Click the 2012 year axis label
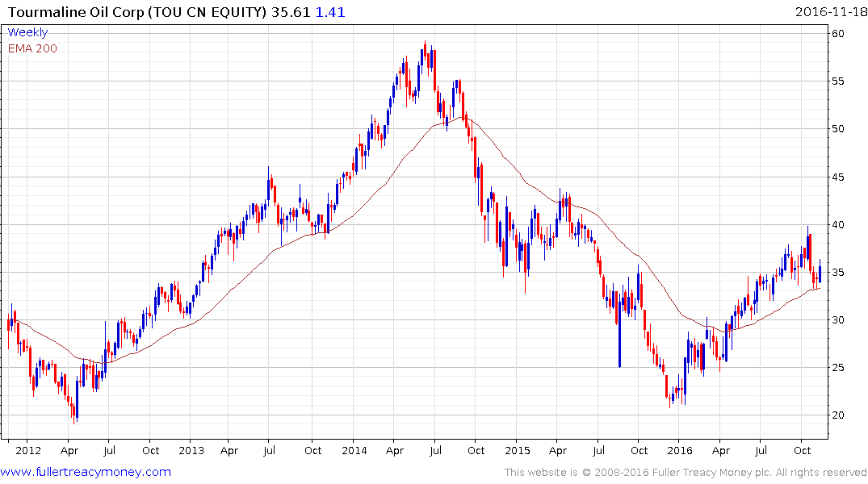 (x=28, y=450)
